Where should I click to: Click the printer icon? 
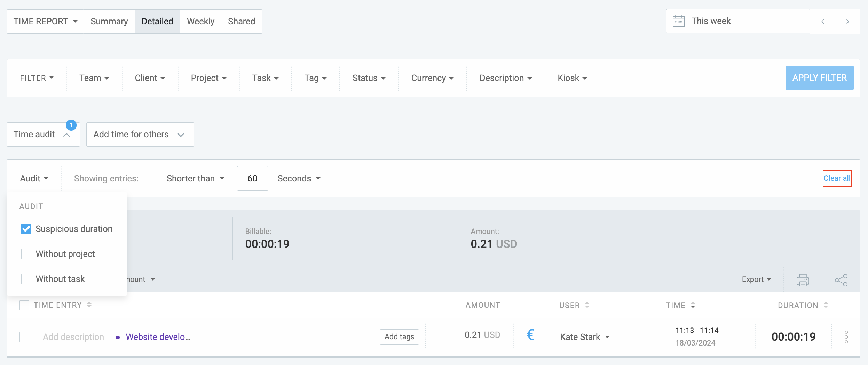click(803, 280)
